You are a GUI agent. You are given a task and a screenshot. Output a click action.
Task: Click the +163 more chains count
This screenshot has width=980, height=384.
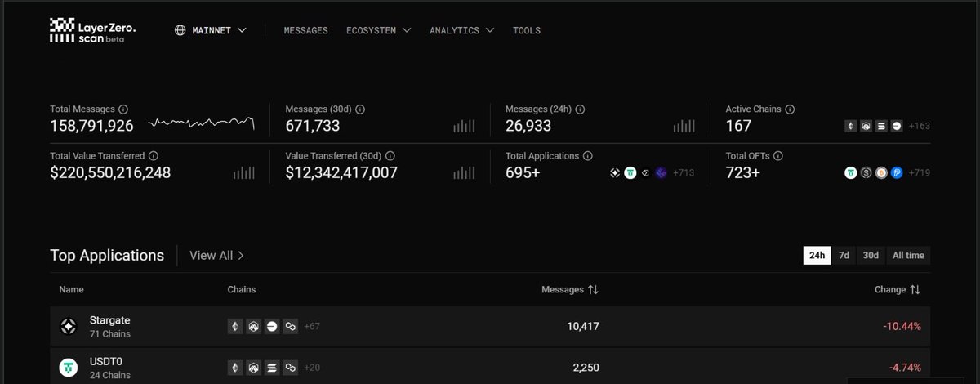pos(918,126)
